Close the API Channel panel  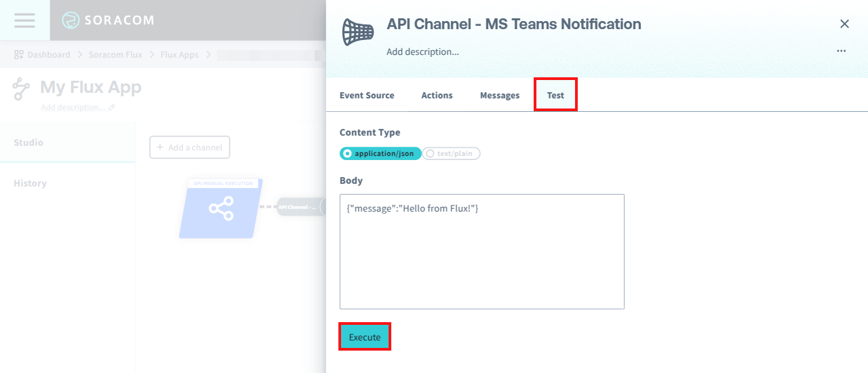(844, 24)
